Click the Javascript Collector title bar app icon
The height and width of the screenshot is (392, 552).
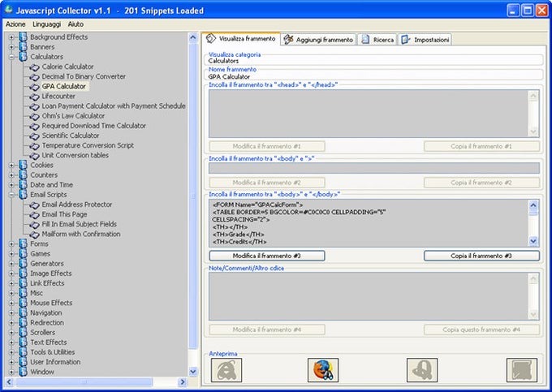[9, 10]
